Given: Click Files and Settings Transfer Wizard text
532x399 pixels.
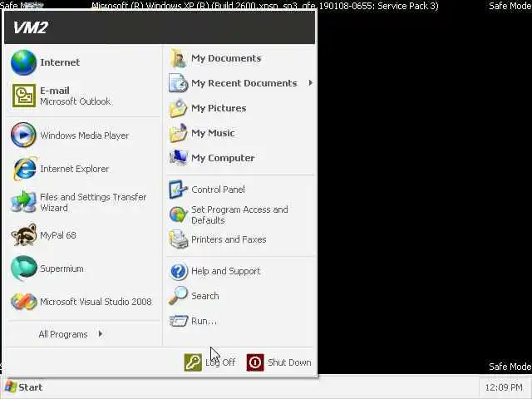Looking at the screenshot, I should (x=93, y=202).
